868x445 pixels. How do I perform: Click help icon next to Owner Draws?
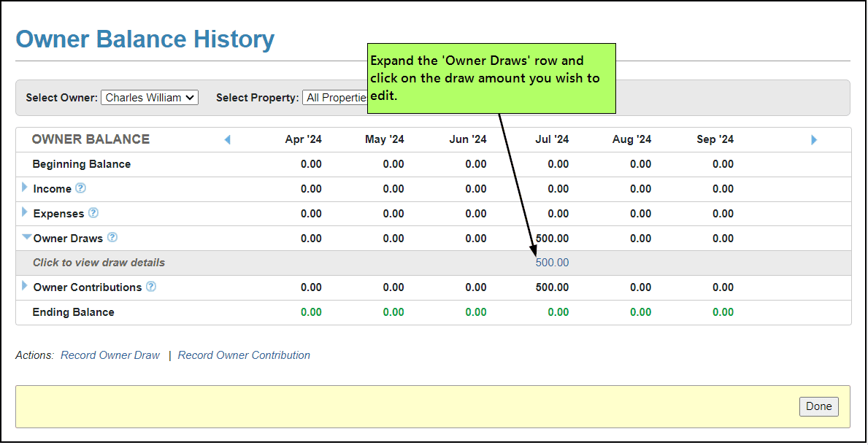[x=112, y=238]
